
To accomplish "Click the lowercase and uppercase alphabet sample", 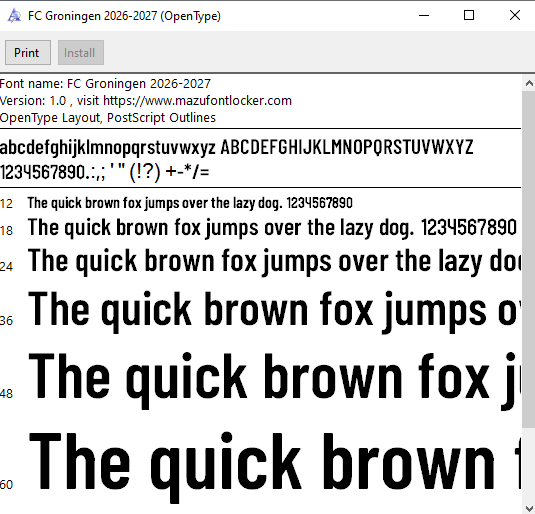I will [236, 148].
